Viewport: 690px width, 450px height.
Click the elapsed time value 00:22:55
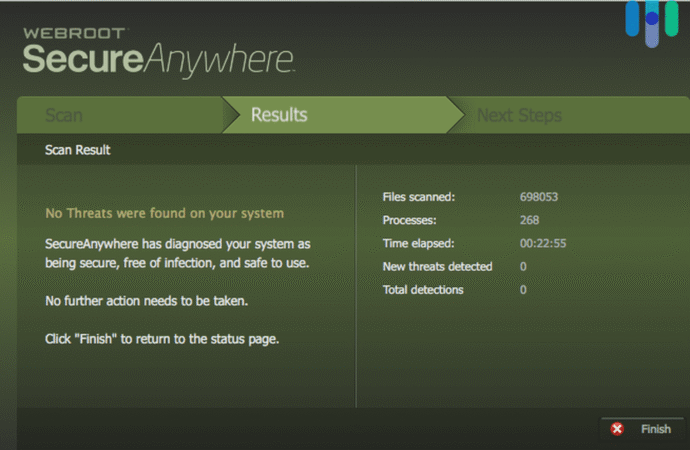click(x=543, y=243)
